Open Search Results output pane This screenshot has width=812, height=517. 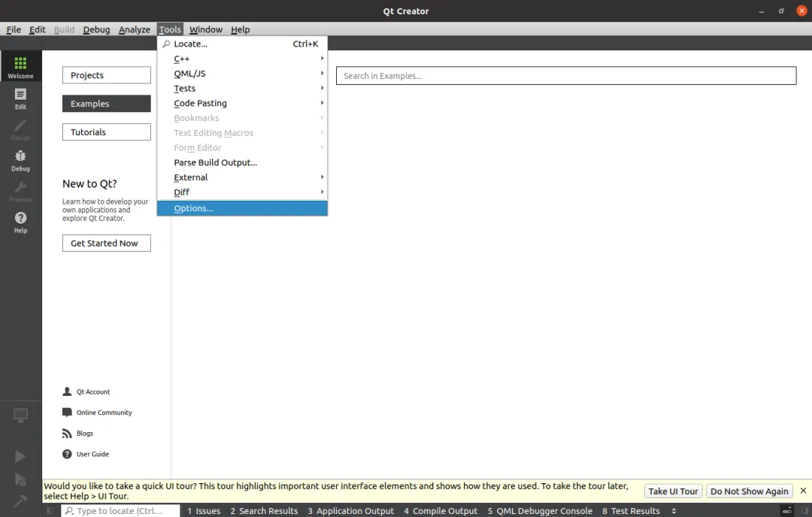click(264, 511)
